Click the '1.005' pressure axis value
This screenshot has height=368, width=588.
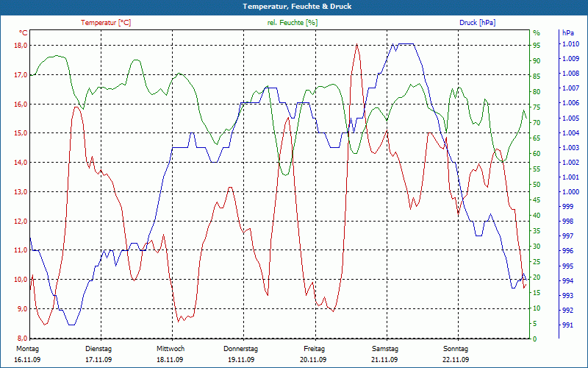coord(570,118)
